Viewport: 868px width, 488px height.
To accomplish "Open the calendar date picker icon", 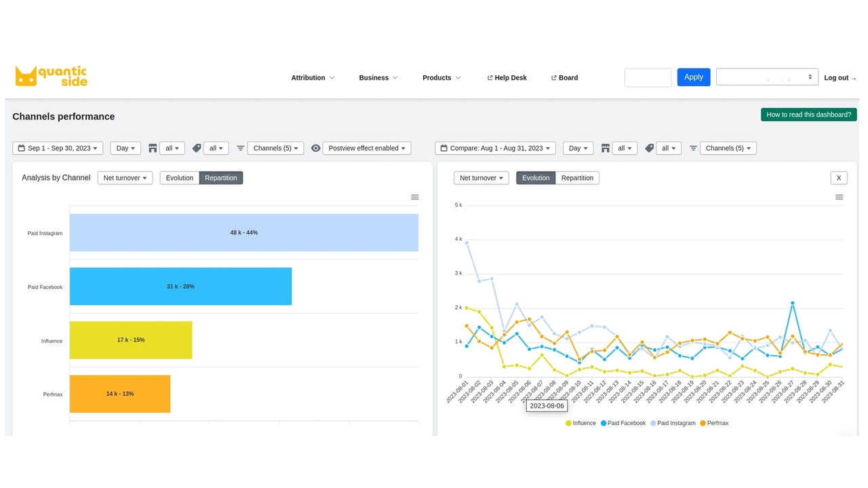I will point(21,148).
